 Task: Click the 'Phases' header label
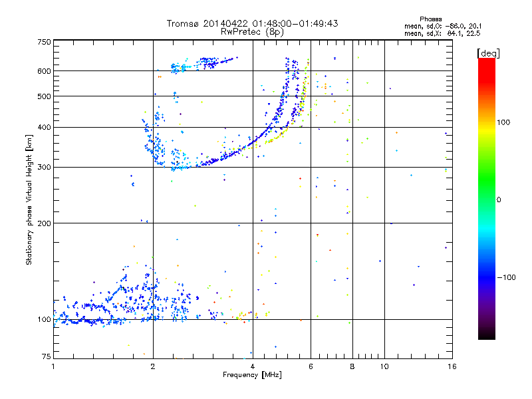[430, 19]
